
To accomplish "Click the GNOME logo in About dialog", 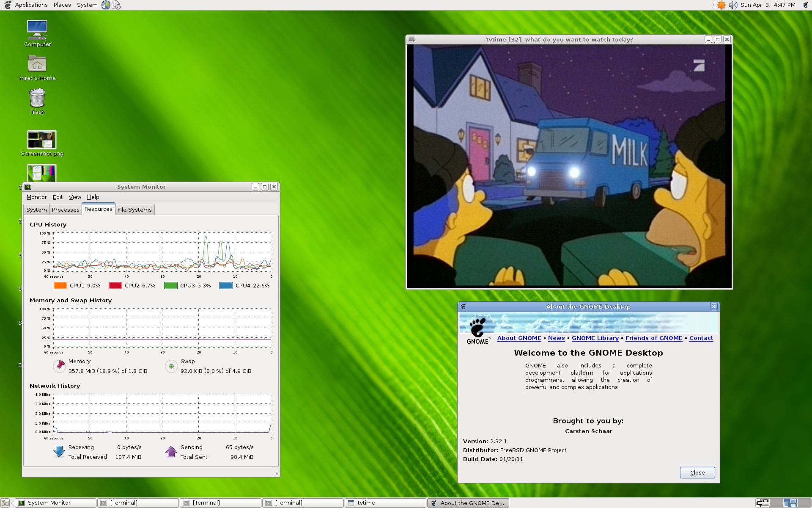I will [478, 331].
